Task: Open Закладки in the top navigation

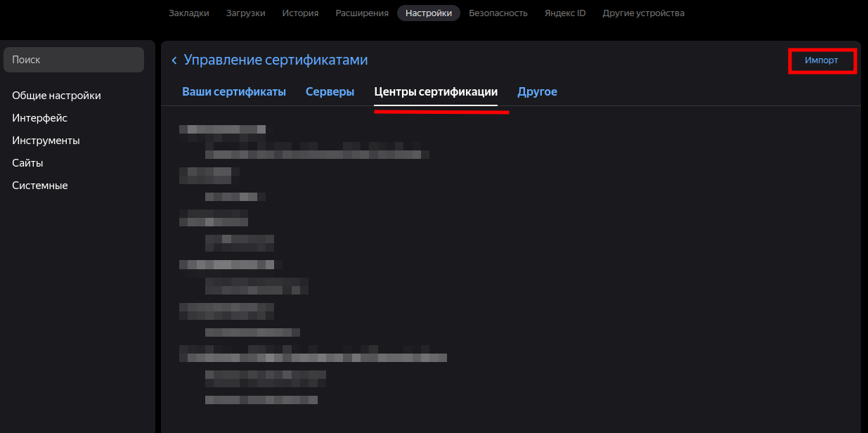Action: pos(188,13)
